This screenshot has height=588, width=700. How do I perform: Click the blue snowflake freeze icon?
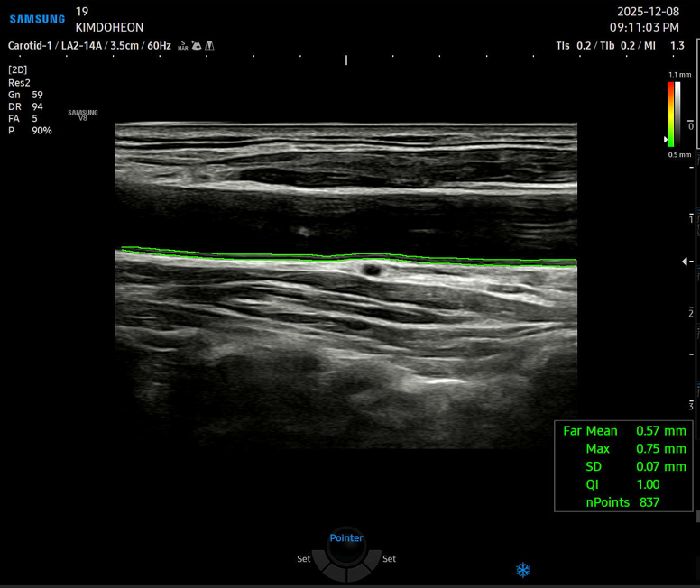coord(523,570)
